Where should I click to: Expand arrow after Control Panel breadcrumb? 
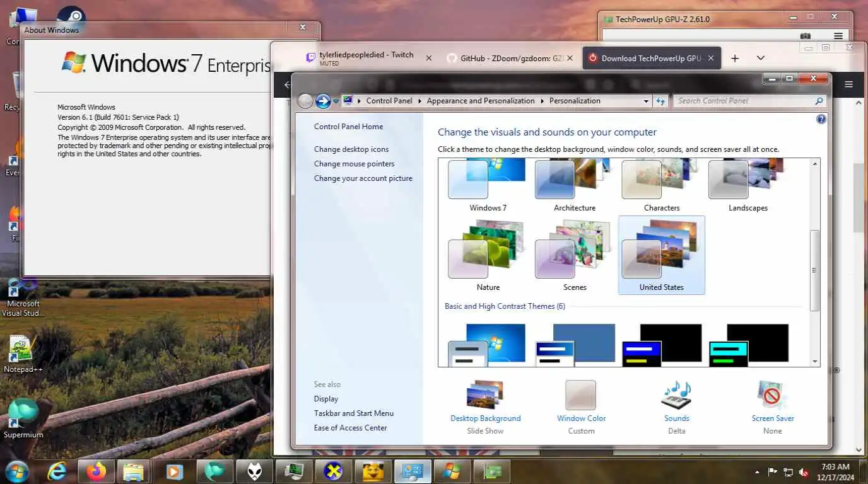pyautogui.click(x=419, y=101)
